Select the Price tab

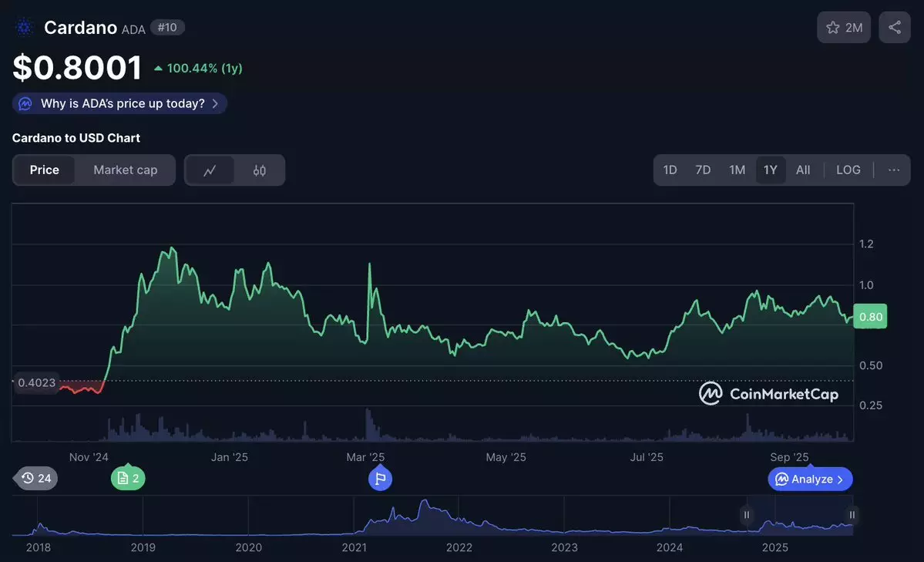44,170
